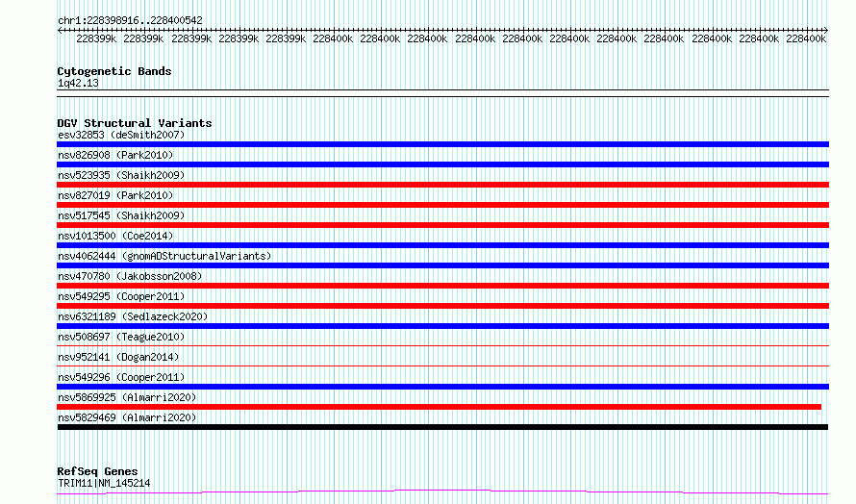856x504 pixels.
Task: Open variant nsv508697 (Teague2010) label
Action: click(121, 337)
